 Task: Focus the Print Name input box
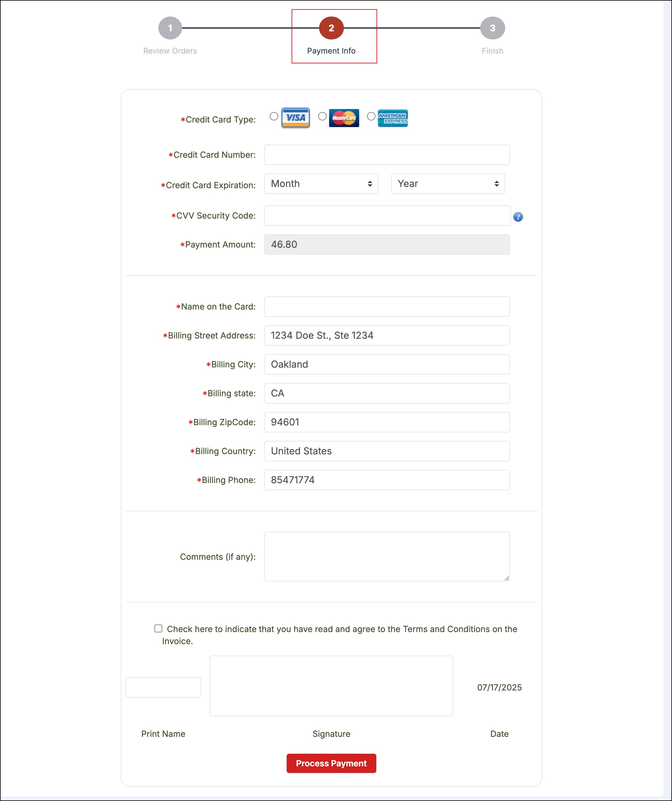[x=163, y=687]
